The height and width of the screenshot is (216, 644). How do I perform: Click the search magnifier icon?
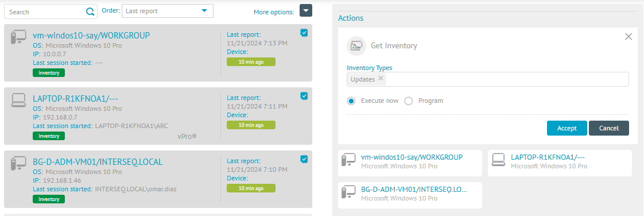tap(90, 11)
